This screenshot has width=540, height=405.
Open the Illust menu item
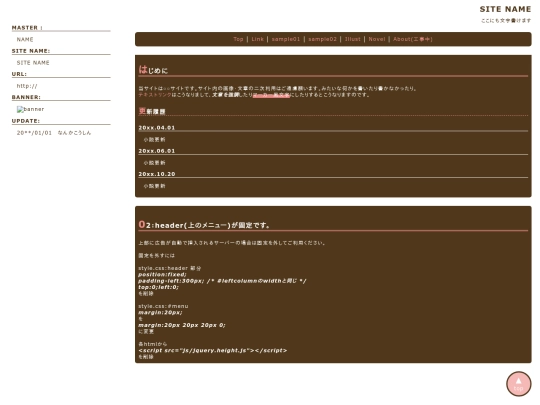[x=353, y=39]
